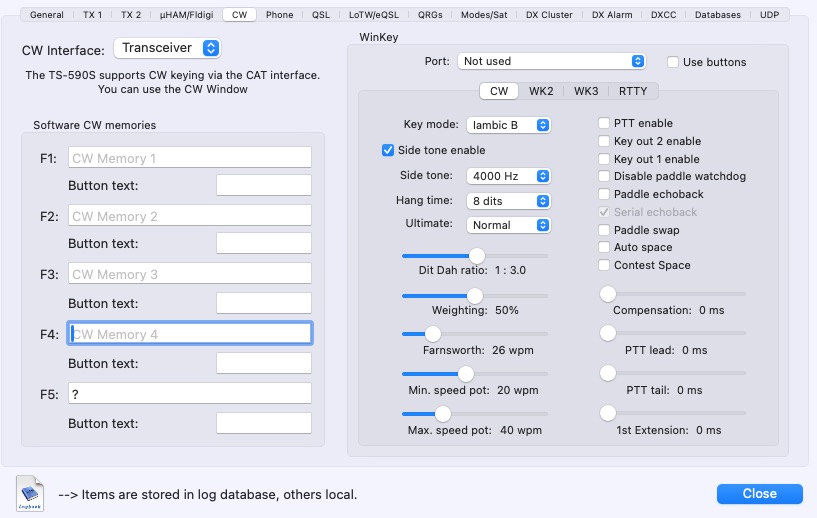Click the Logbook icon at bottom left

(x=30, y=494)
